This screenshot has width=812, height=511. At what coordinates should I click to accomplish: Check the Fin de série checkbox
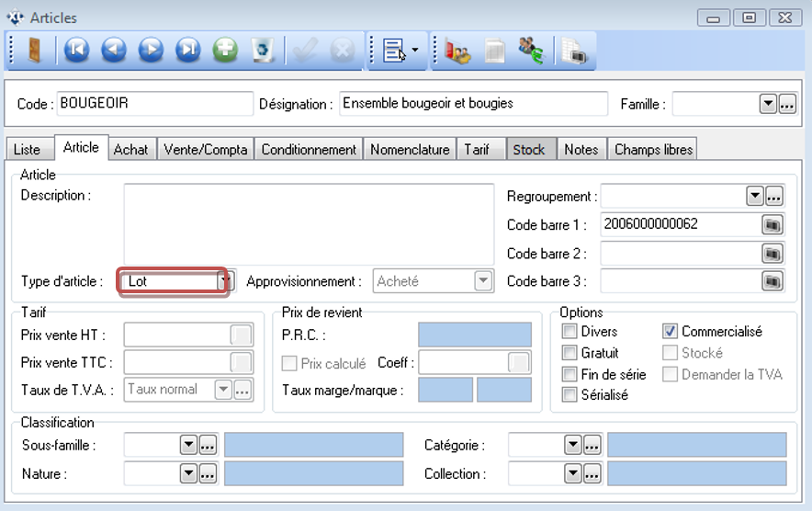pyautogui.click(x=570, y=374)
